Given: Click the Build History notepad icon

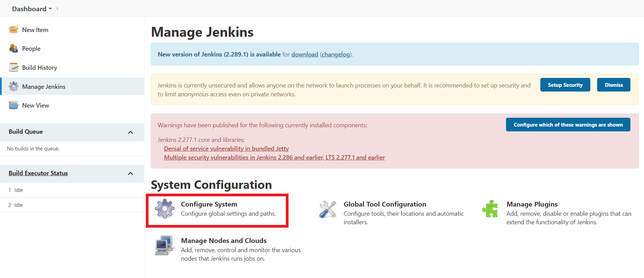Looking at the screenshot, I should tap(14, 67).
